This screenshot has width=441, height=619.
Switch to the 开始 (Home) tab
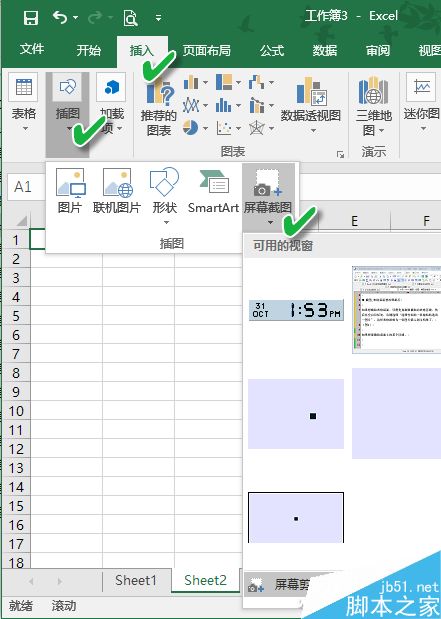click(89, 50)
